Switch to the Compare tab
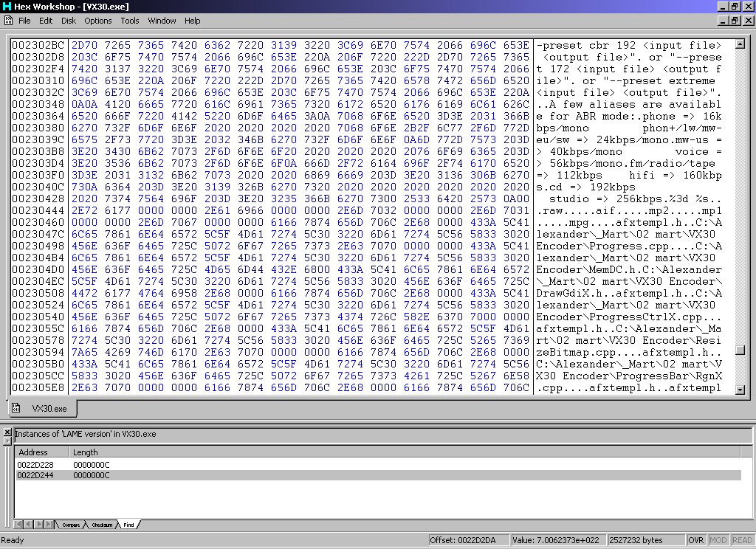Viewport: 756px width, 549px height. (x=71, y=525)
